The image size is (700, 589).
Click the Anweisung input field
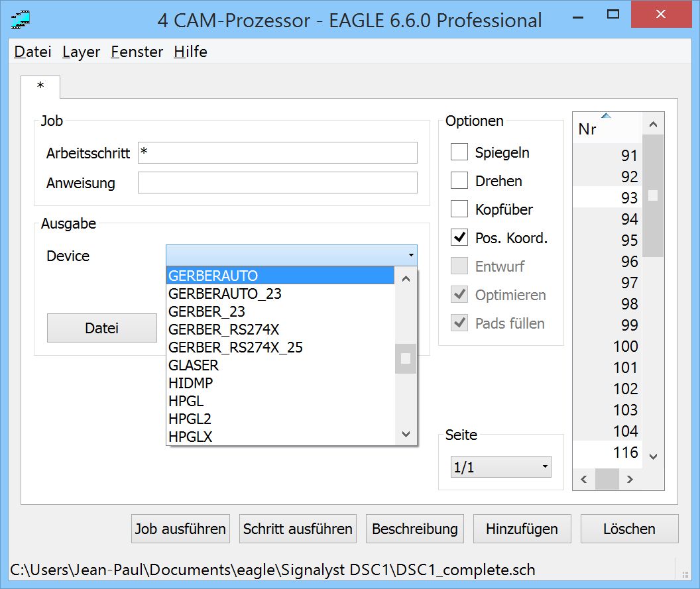point(277,182)
